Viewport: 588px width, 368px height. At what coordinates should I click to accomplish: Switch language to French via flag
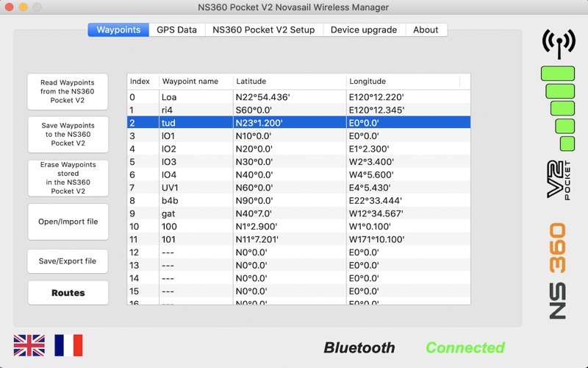tap(68, 345)
